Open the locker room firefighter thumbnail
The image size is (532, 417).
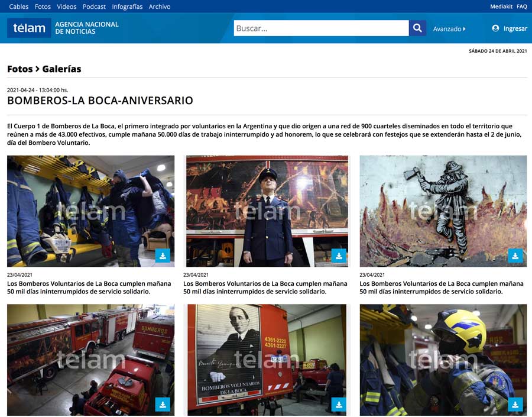pyautogui.click(x=90, y=211)
